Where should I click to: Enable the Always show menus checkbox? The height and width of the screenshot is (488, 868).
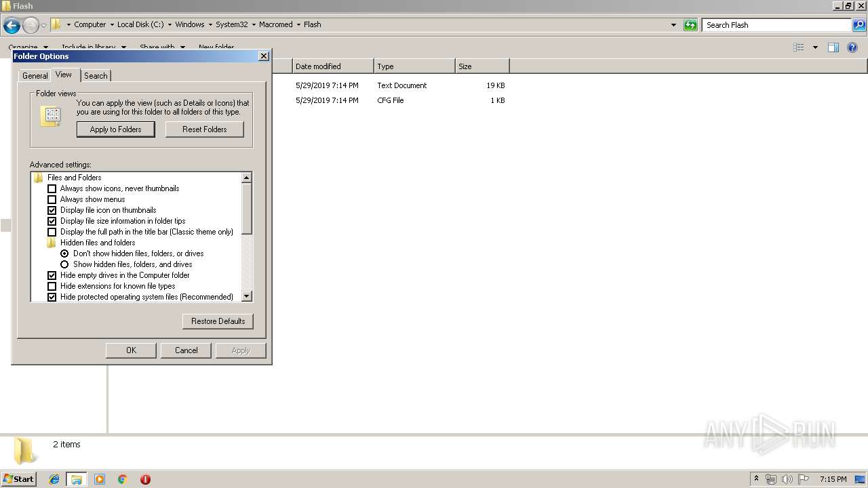52,199
